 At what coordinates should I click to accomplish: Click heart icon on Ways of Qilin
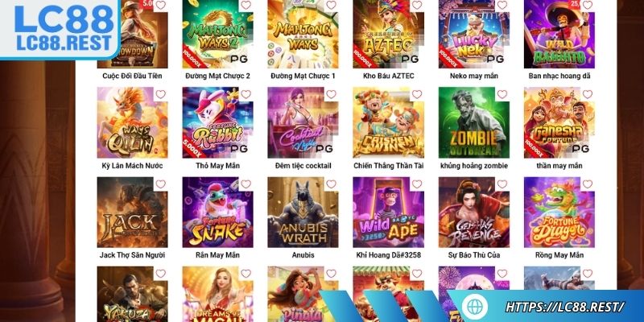[160, 94]
